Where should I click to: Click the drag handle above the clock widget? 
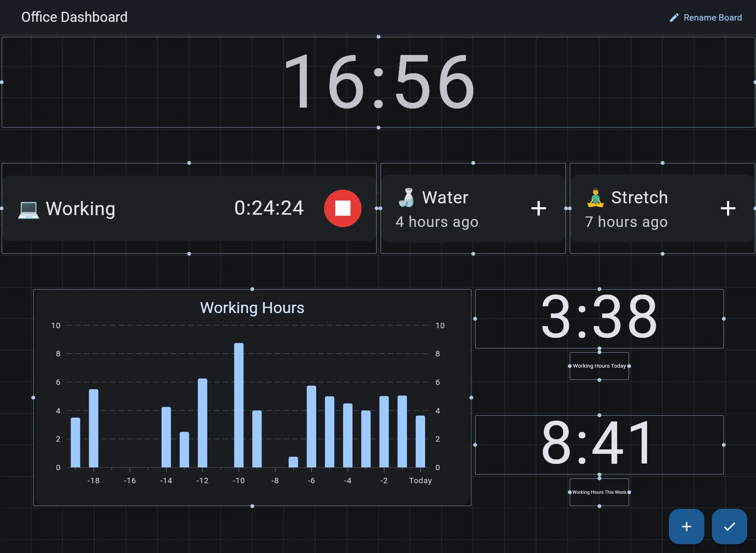click(378, 37)
